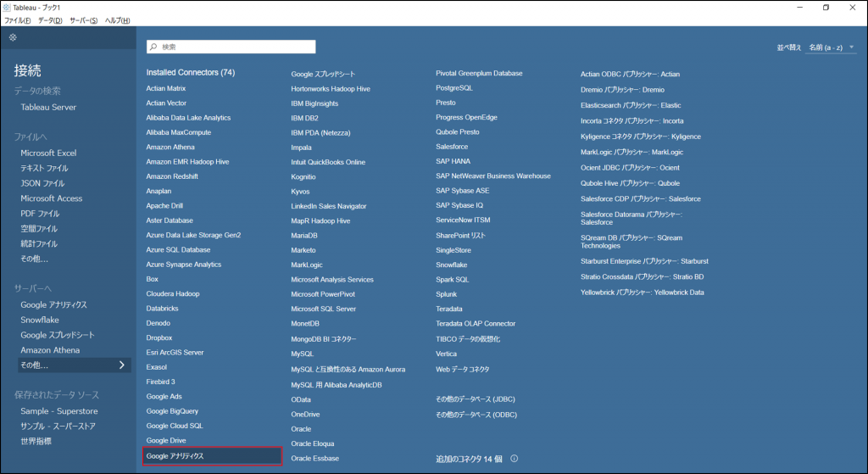This screenshot has height=474, width=868.
Task: Select Amazon Athena in left sidebar
Action: 50,350
